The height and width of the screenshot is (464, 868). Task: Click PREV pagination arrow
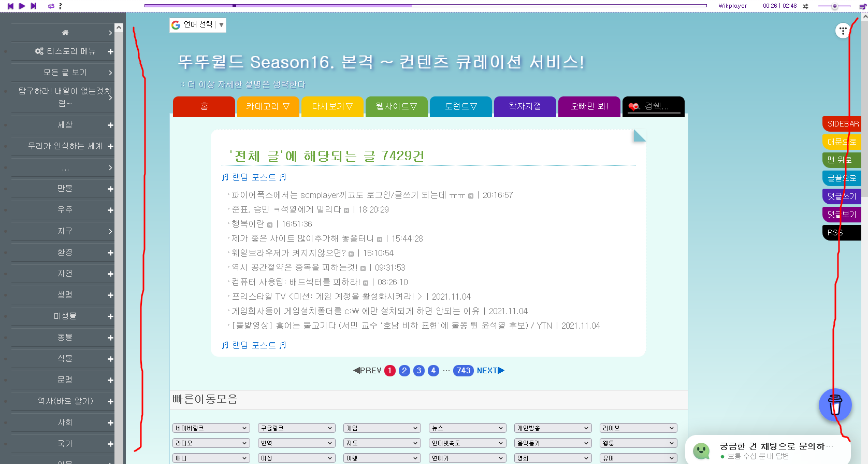[367, 371]
